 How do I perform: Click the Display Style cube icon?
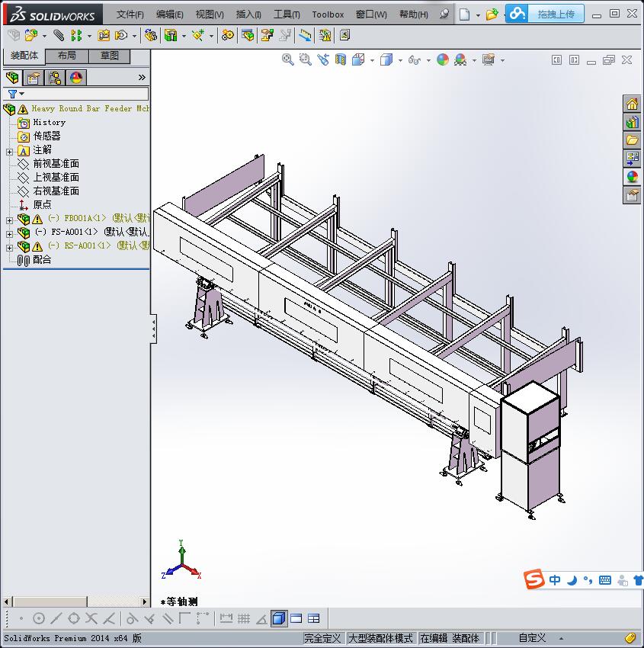pyautogui.click(x=386, y=60)
